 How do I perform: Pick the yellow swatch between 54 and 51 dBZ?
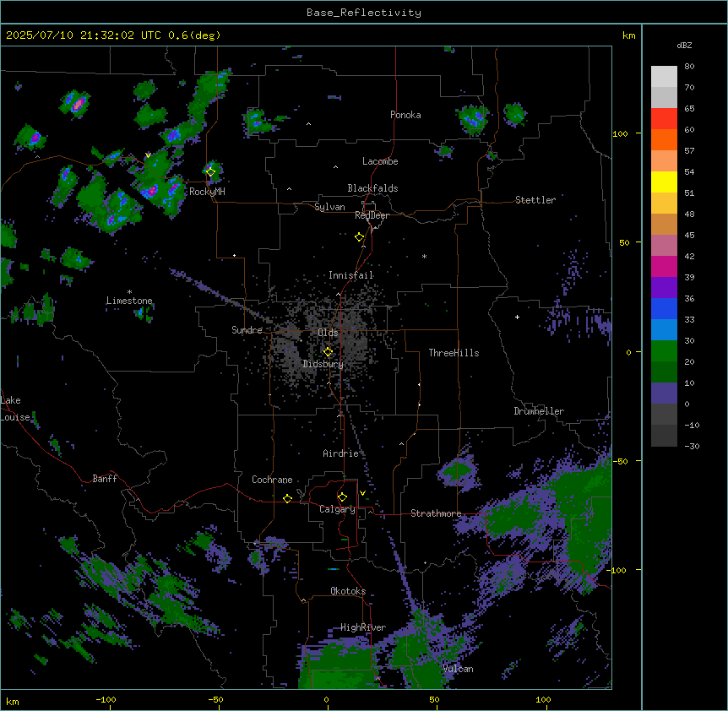coord(664,182)
